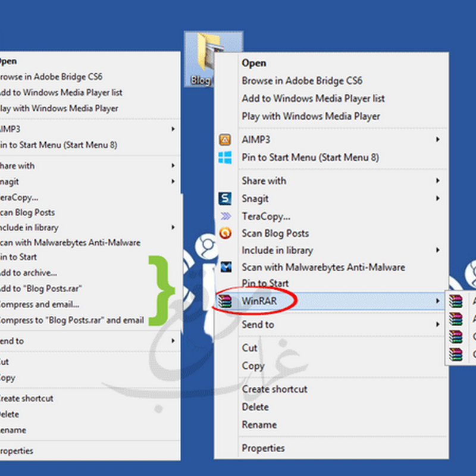Expand Send to arrow in left menu
The width and height of the screenshot is (476, 476).
click(173, 340)
